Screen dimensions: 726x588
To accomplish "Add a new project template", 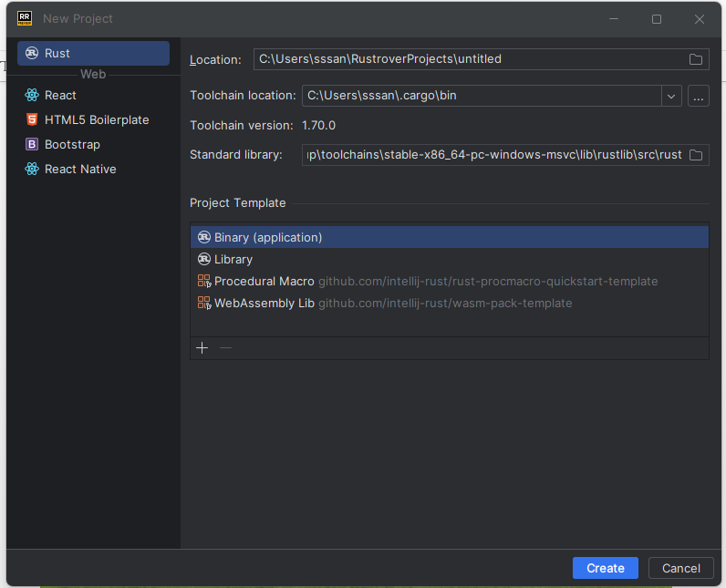I will coord(202,347).
